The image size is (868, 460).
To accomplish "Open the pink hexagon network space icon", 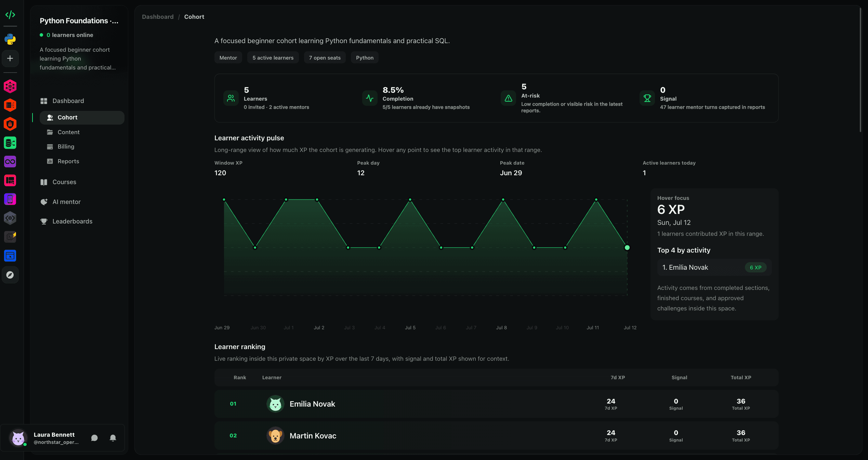I will (10, 86).
